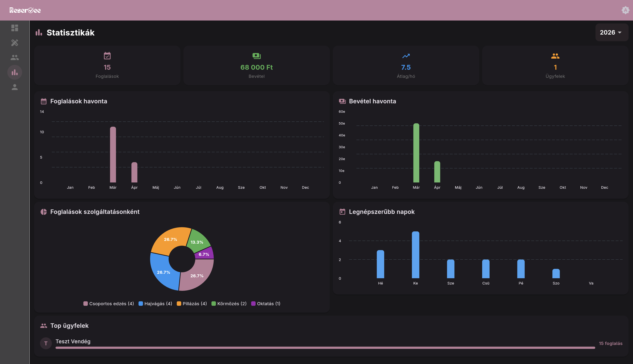Image resolution: width=633 pixels, height=364 pixels.
Task: Click the March bar in Foglalások havonta
Action: [x=113, y=155]
